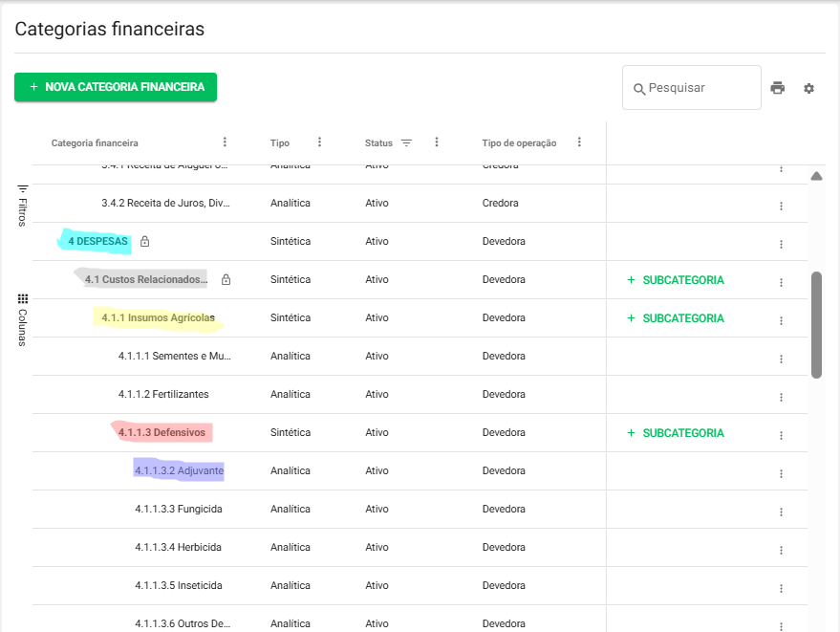This screenshot has height=632, width=840.
Task: Add subcategoria to 4.1.1 Insumos Agrícolas
Action: pos(675,318)
